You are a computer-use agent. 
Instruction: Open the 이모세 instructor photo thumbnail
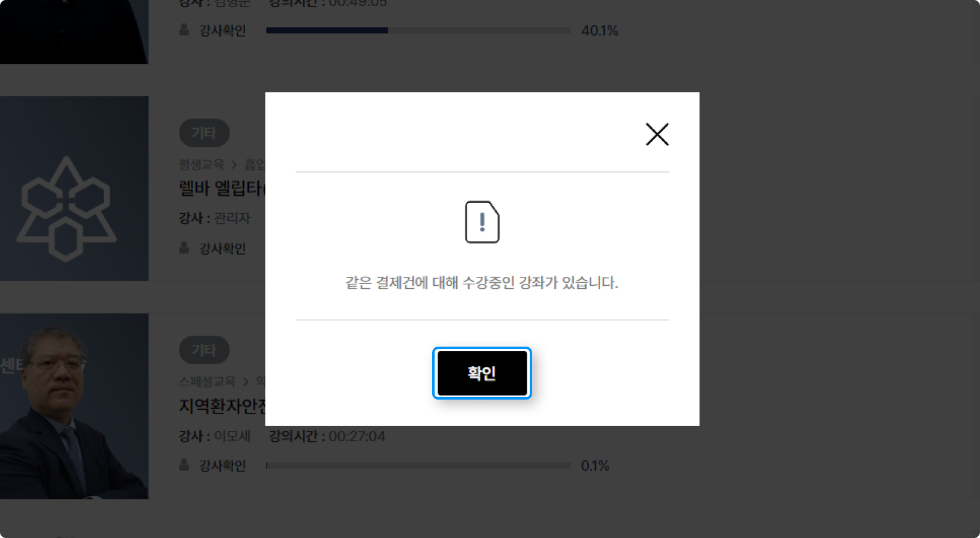point(74,406)
